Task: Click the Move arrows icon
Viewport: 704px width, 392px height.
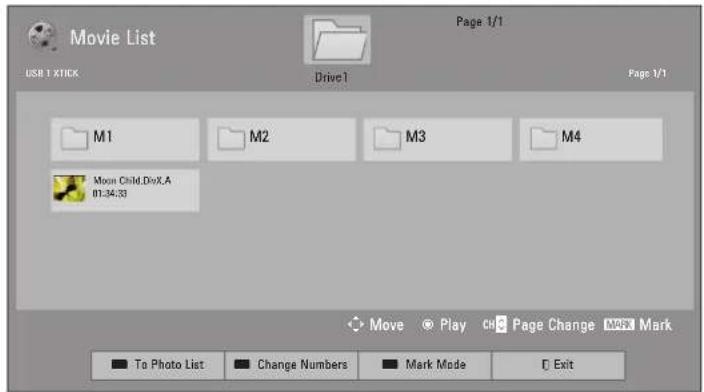Action: click(x=356, y=324)
